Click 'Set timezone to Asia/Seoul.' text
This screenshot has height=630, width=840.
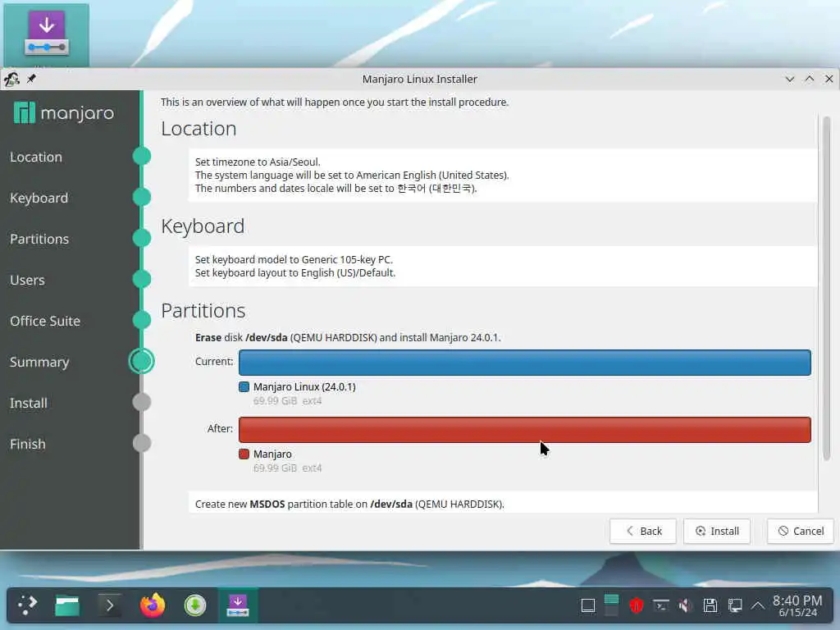(x=257, y=162)
